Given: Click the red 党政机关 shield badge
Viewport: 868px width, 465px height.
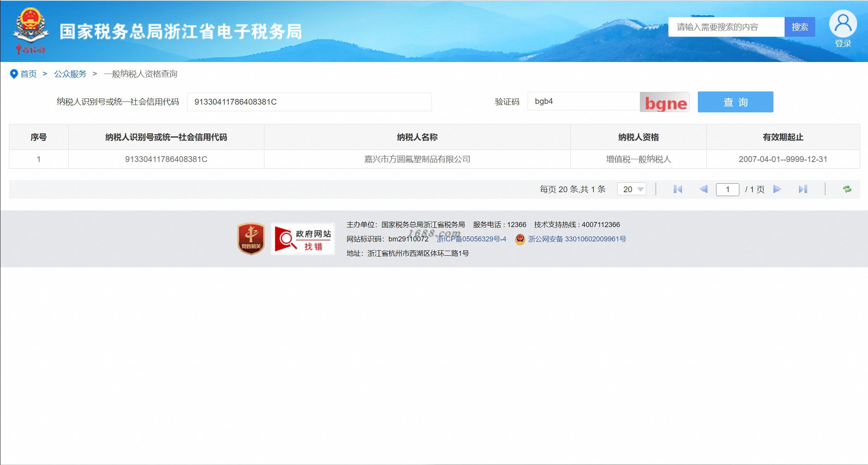Looking at the screenshot, I should (251, 239).
